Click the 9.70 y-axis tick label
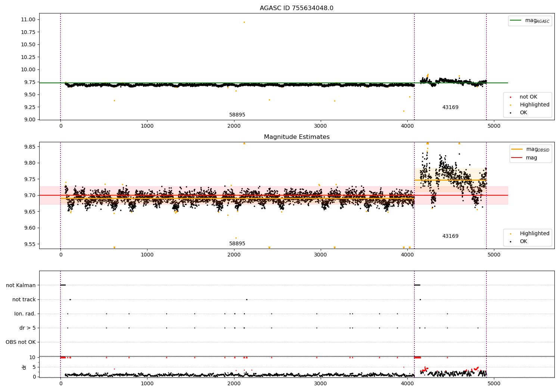Viewport: 560px width, 392px height. [x=30, y=195]
